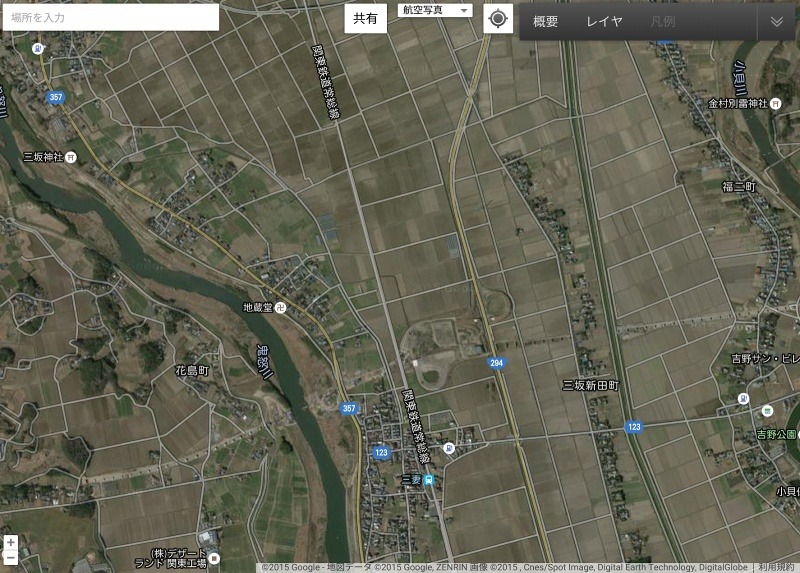Screen dimensions: 800x573
Task: Click the 金村別雷神社 shrine icon
Action: coord(776,104)
